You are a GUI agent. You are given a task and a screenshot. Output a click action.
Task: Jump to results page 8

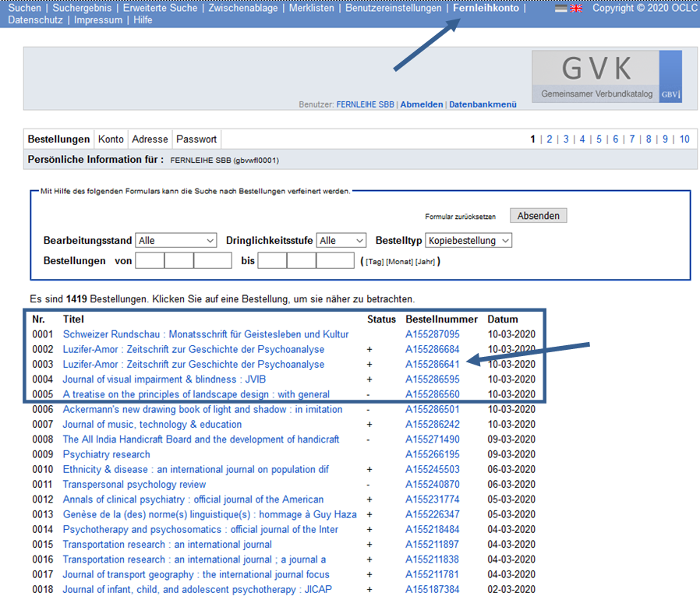[649, 139]
